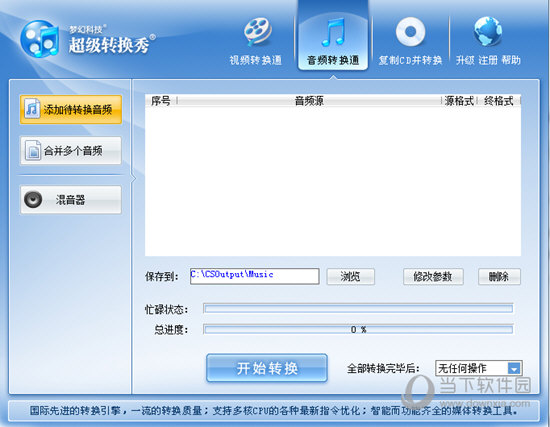Click the 源格式 column header

[x=459, y=101]
